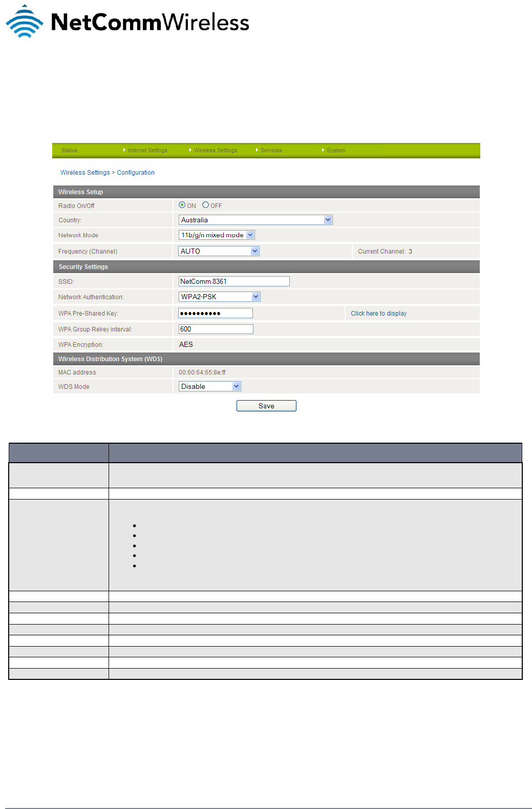
Task: Select the Radio OFF option
Action: 205,205
